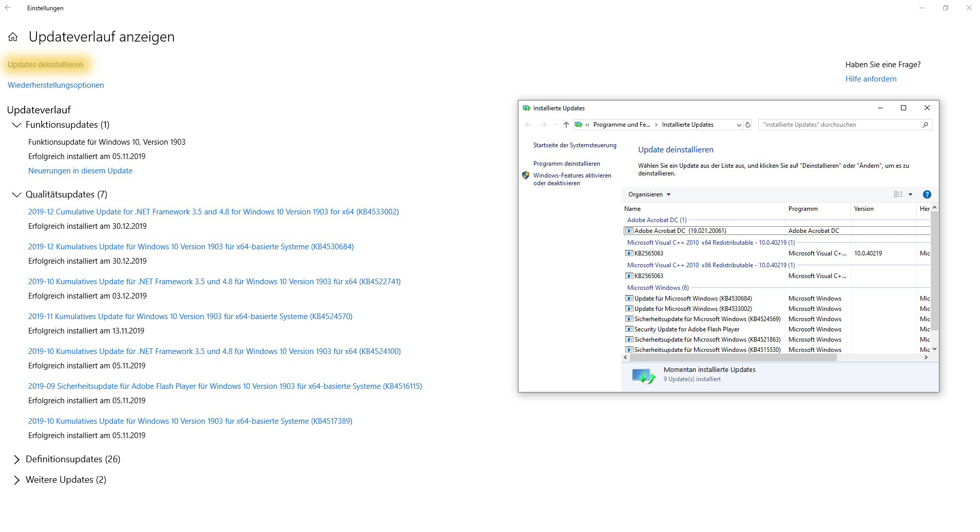Viewport: 980px width, 532px height.
Task: Click the Momentan installierte Updates icon
Action: [644, 376]
